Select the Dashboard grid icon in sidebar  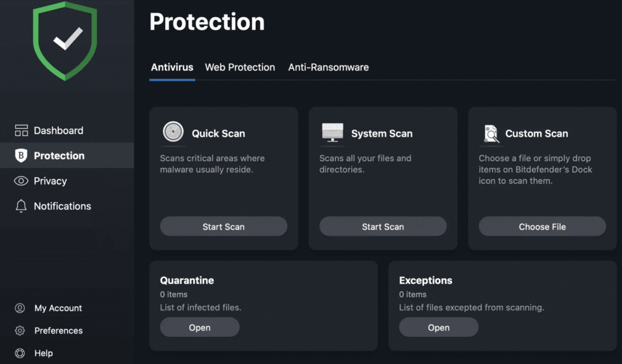pyautogui.click(x=21, y=130)
